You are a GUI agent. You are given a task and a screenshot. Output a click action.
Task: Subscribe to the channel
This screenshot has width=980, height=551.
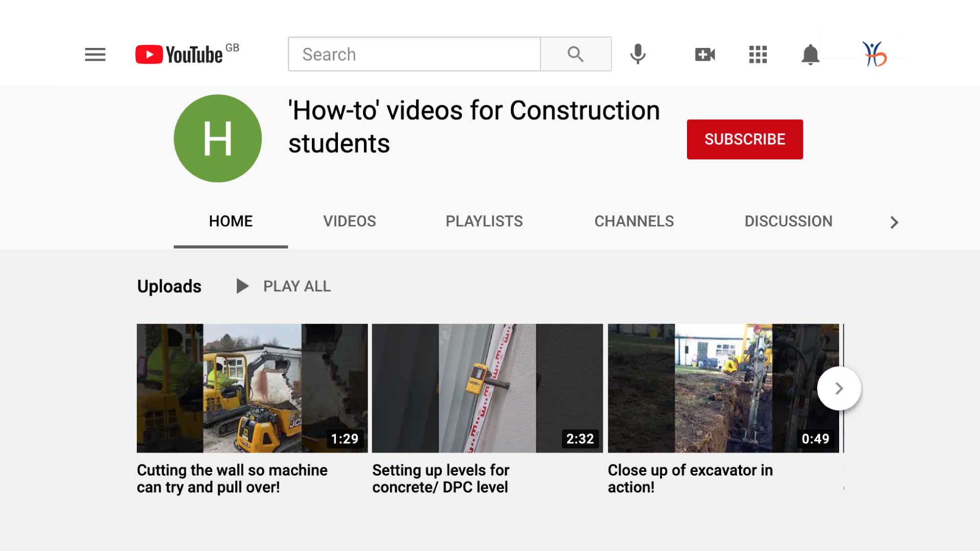tap(745, 139)
